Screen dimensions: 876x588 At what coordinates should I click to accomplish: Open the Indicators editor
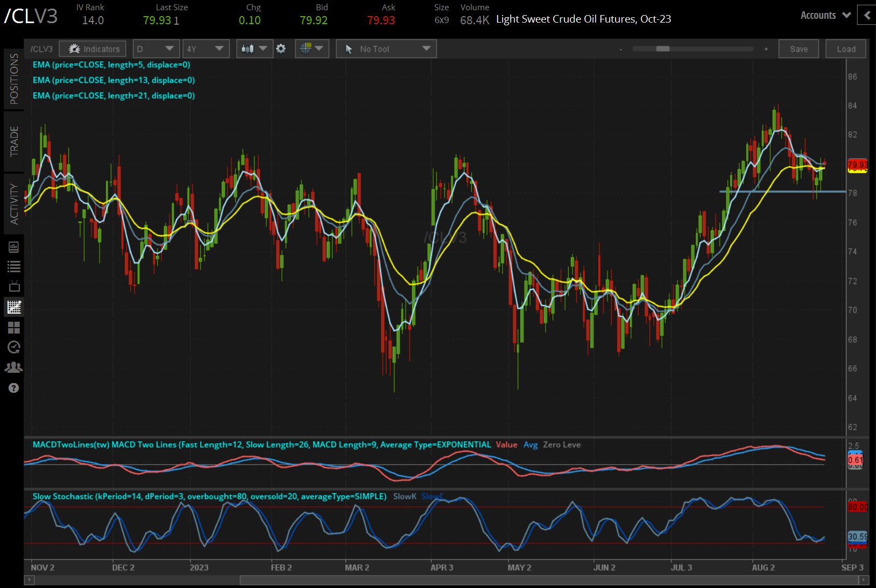coord(92,48)
